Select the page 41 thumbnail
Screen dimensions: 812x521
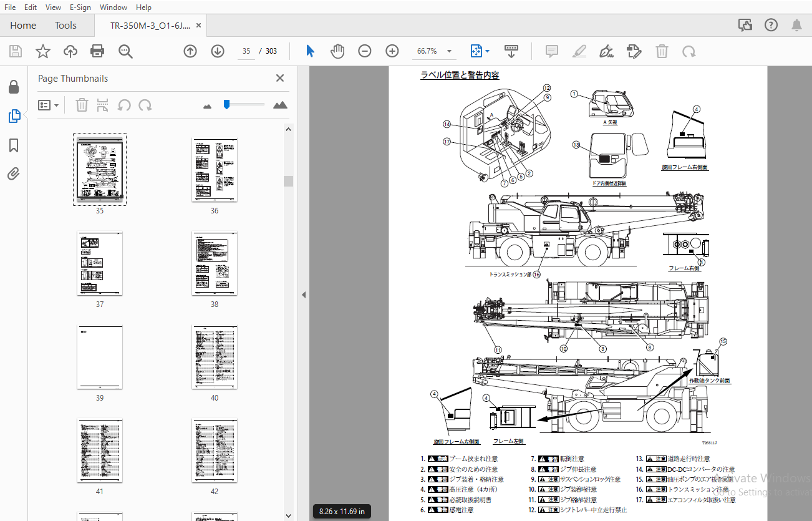coord(100,451)
